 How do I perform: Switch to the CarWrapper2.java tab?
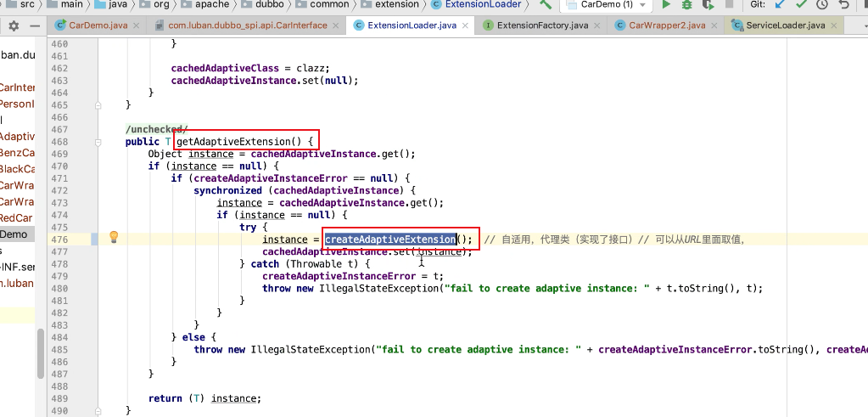tap(667, 25)
